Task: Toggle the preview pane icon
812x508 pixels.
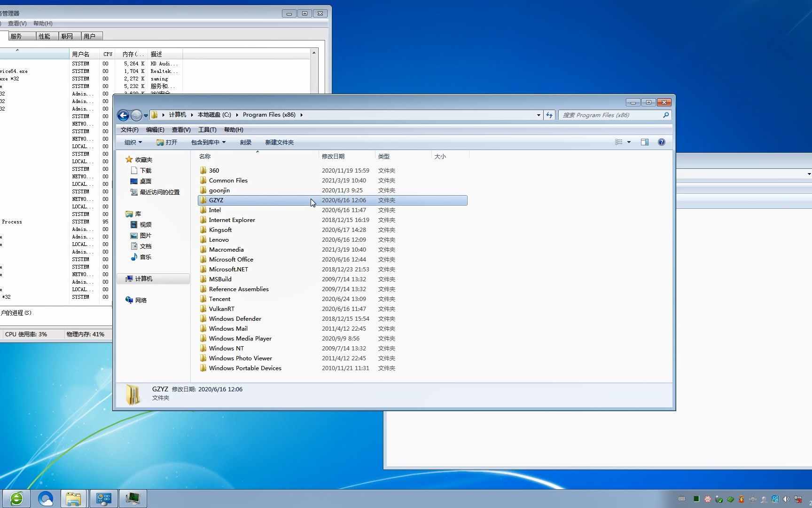Action: tap(645, 142)
